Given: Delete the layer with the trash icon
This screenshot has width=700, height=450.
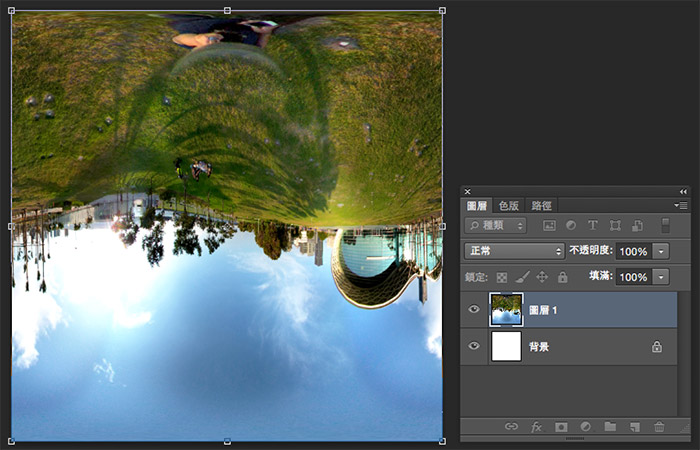Looking at the screenshot, I should click(659, 427).
